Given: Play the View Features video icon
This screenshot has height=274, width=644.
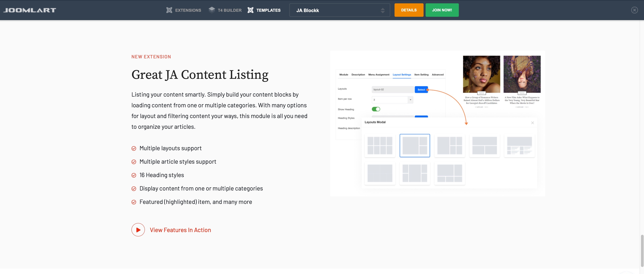Looking at the screenshot, I should (x=138, y=230).
